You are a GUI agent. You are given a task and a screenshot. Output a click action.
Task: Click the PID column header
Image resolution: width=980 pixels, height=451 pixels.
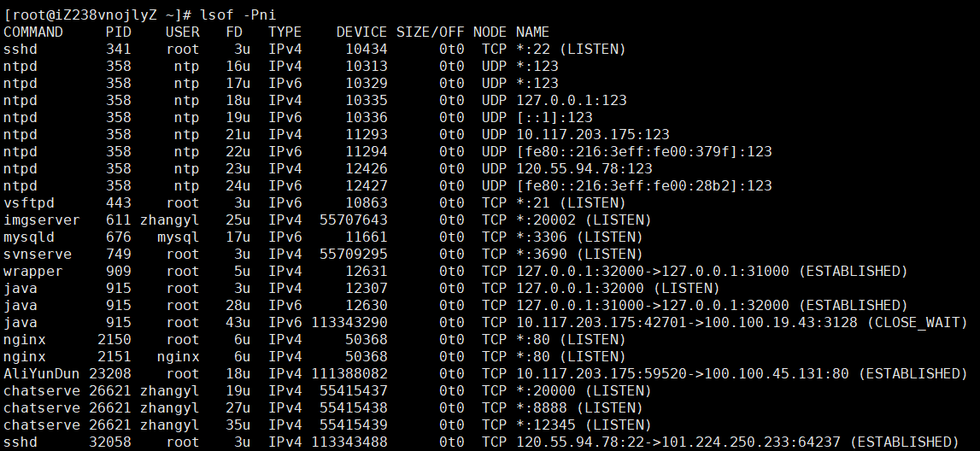[119, 32]
